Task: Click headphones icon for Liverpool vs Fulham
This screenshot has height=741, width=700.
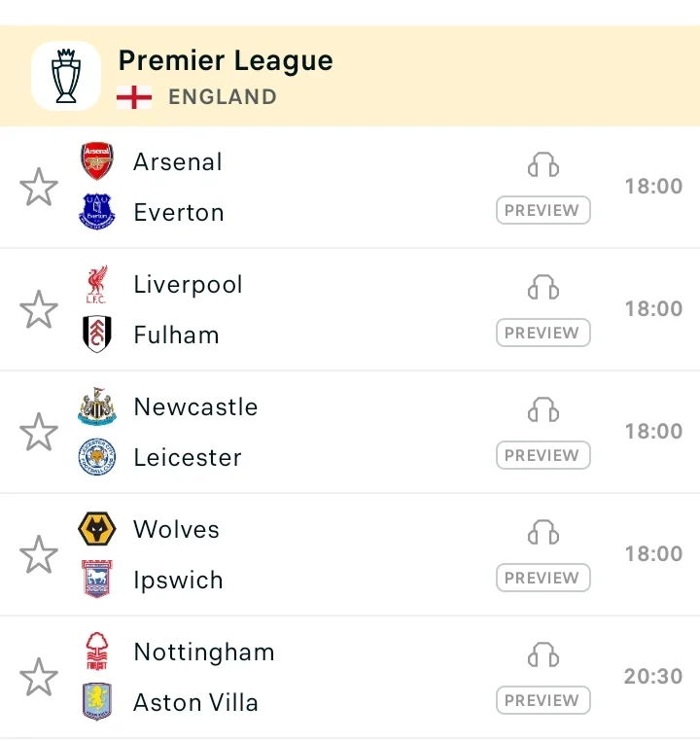Action: [x=543, y=287]
